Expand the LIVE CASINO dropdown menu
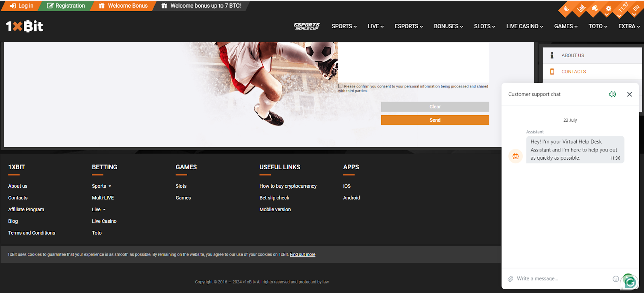Viewport: 644px width, 293px height. coord(524,26)
